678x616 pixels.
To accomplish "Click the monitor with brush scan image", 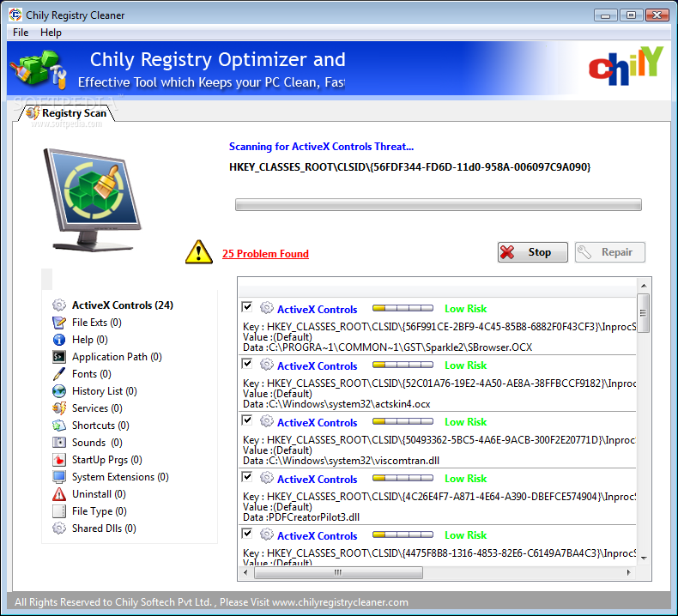I will 93,200.
